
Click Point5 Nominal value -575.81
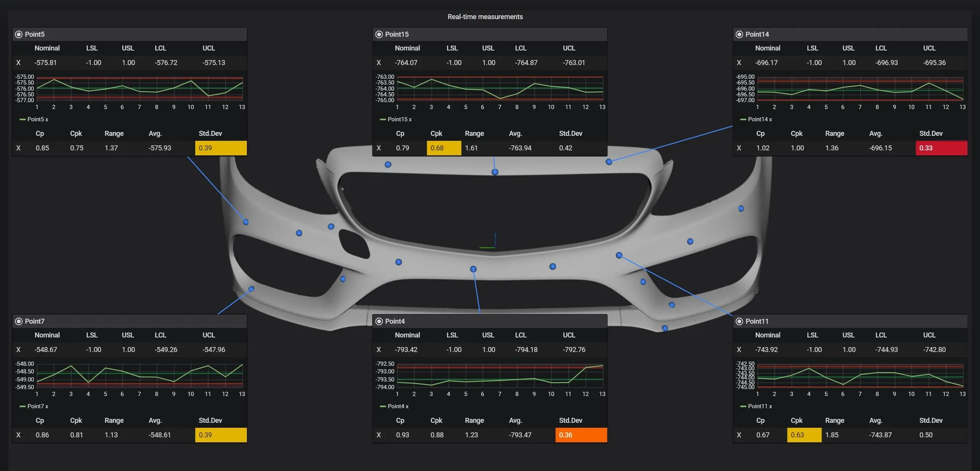pyautogui.click(x=46, y=63)
